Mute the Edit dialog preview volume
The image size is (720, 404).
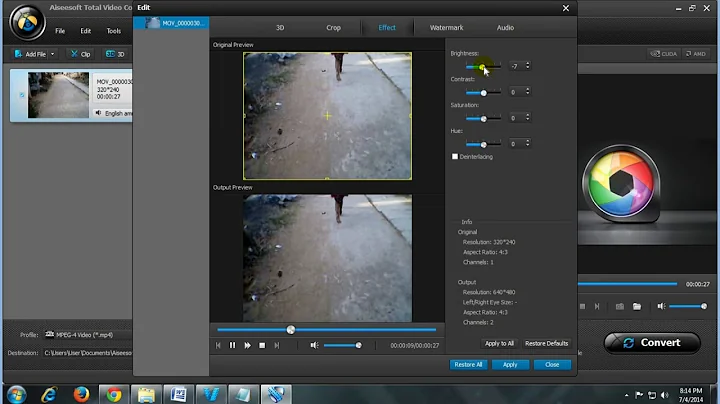pyautogui.click(x=314, y=345)
